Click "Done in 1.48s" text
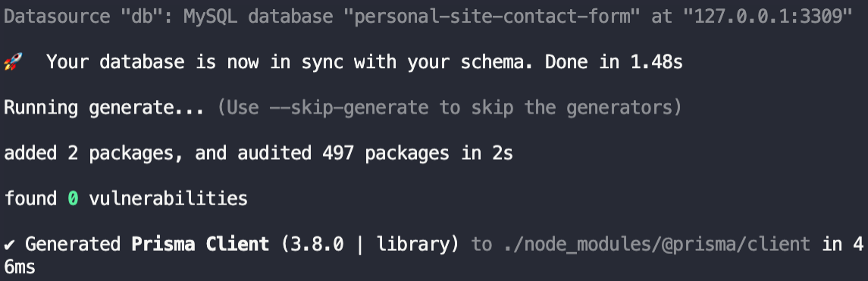Image resolution: width=868 pixels, height=281 pixels. (x=614, y=62)
